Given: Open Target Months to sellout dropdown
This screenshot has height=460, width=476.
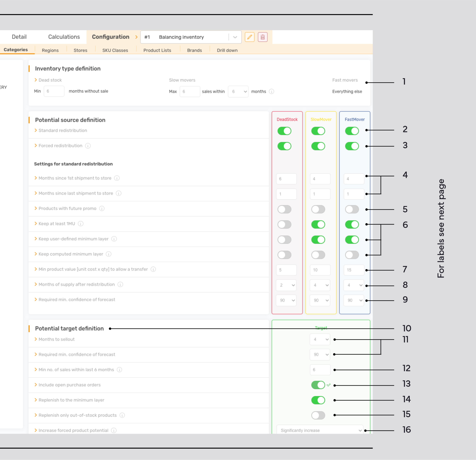Looking at the screenshot, I should 320,339.
